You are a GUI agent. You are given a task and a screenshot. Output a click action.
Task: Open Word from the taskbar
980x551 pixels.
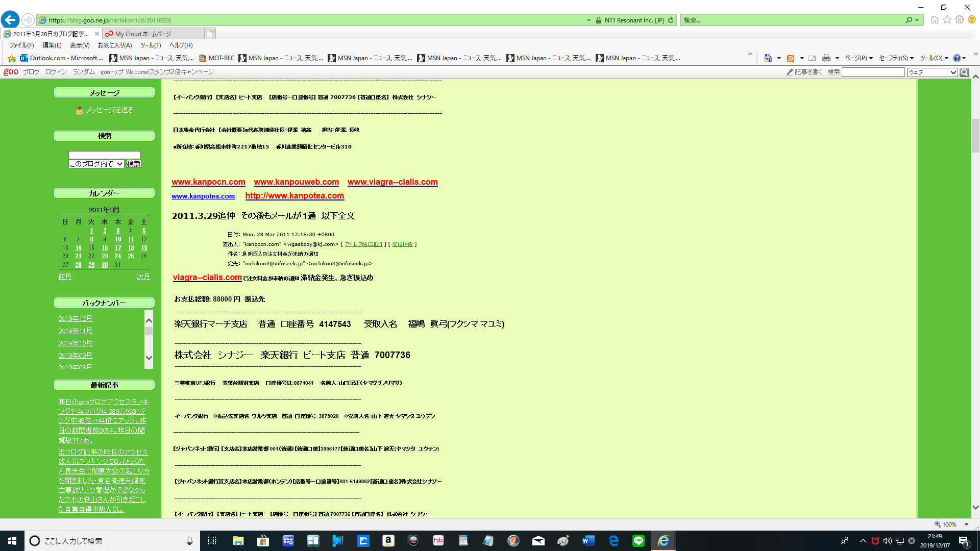(x=588, y=541)
